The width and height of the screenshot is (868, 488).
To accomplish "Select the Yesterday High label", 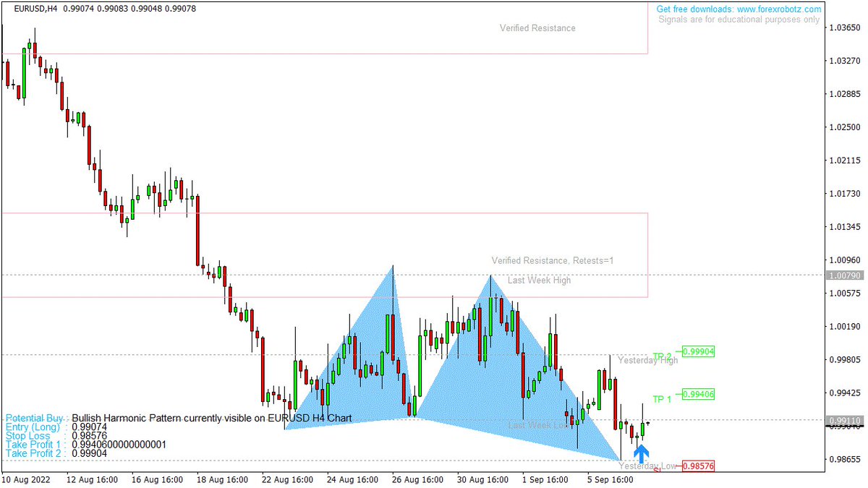I will click(x=650, y=360).
